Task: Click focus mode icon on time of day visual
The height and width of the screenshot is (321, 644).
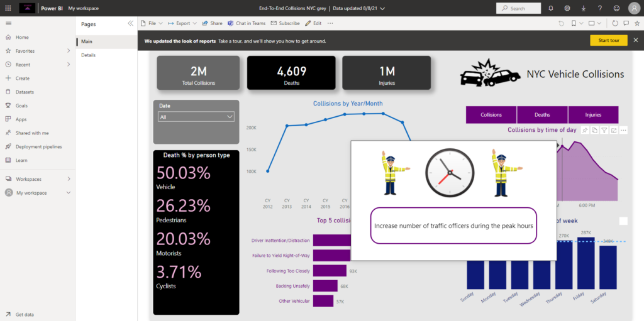Action: coord(614,130)
